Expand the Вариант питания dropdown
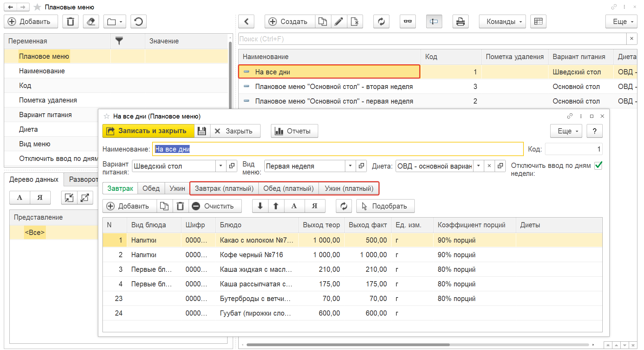 click(x=221, y=166)
